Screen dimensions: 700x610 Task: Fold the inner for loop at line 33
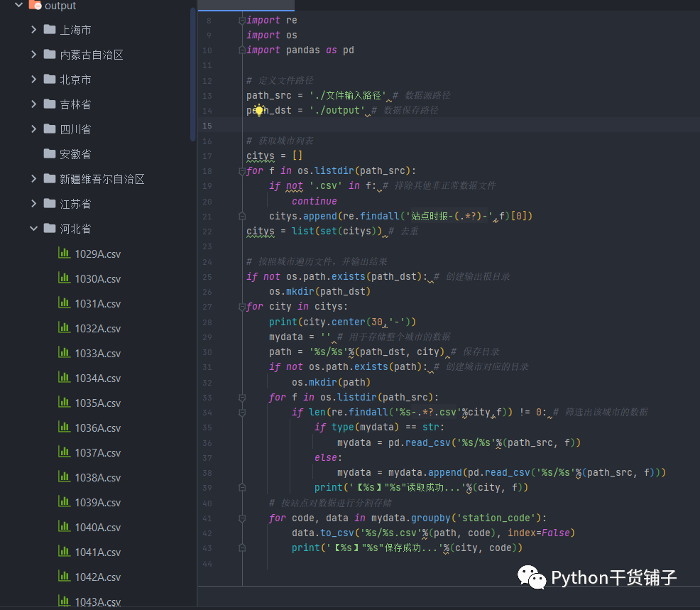pos(242,398)
